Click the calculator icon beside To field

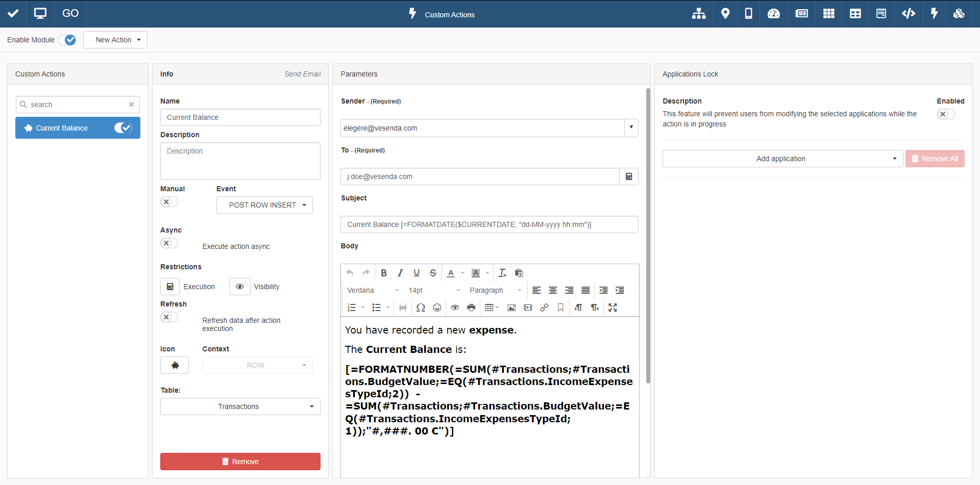629,176
